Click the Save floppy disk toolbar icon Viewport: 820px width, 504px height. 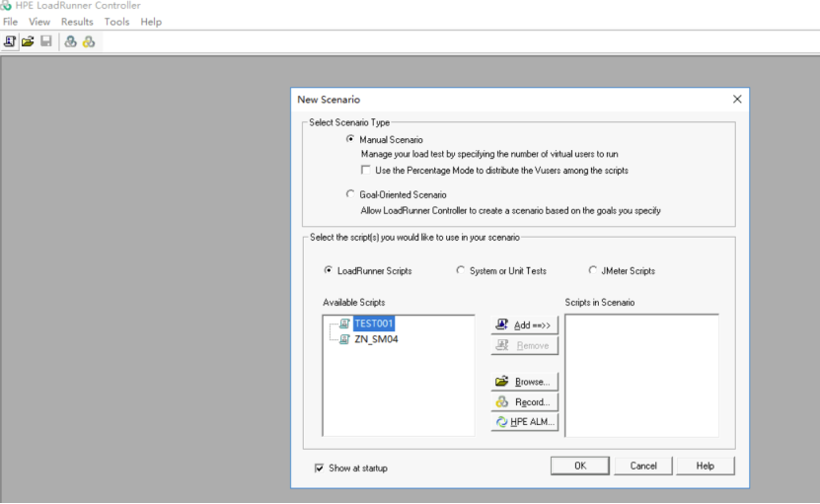click(46, 41)
